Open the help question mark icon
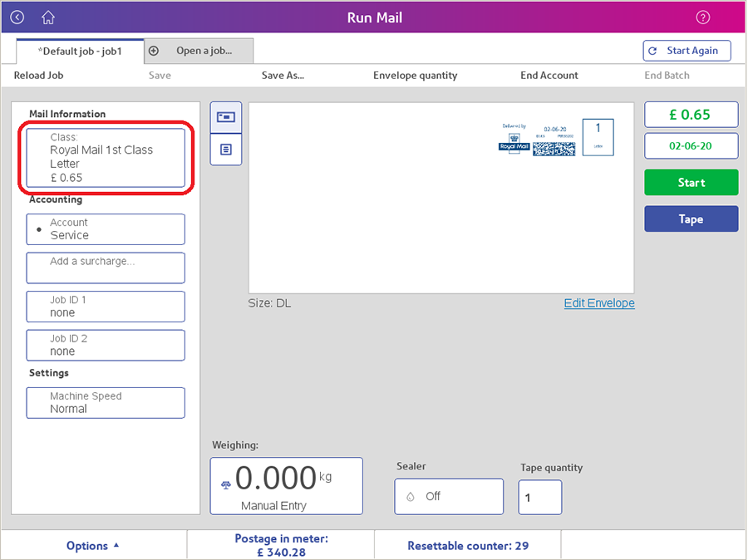This screenshot has height=560, width=748. (x=702, y=17)
